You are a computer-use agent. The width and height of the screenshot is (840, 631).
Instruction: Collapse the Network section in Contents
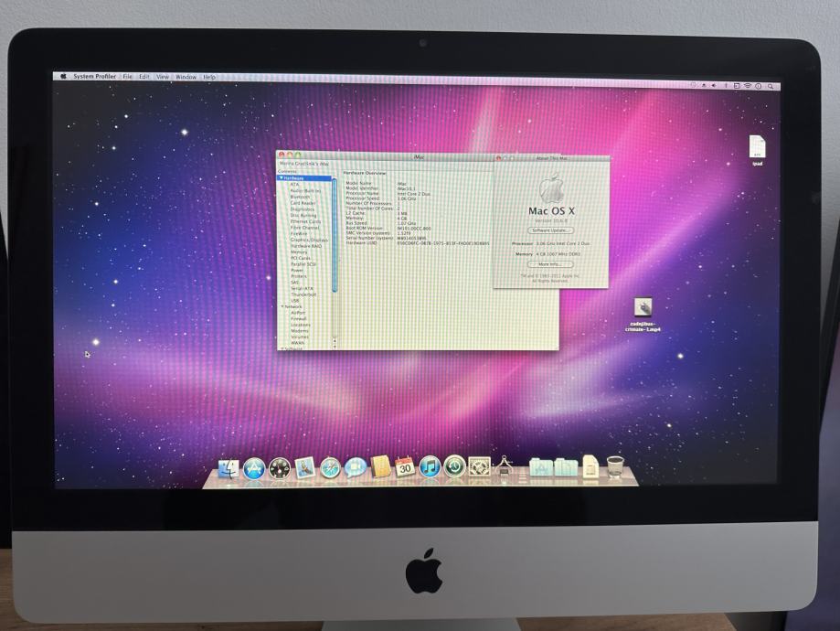pyautogui.click(x=282, y=306)
